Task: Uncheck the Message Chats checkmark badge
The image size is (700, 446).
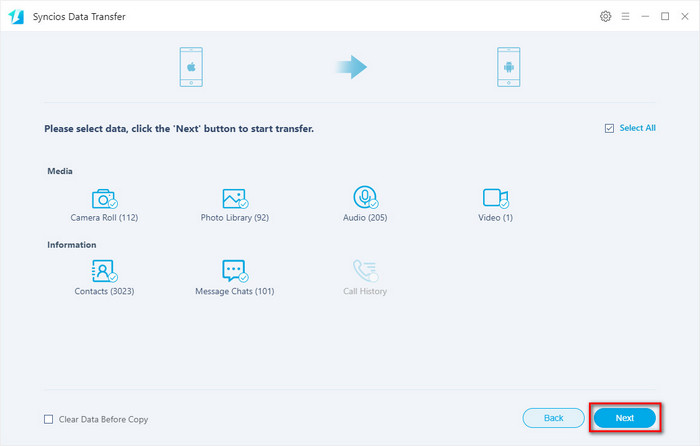Action: [243, 277]
